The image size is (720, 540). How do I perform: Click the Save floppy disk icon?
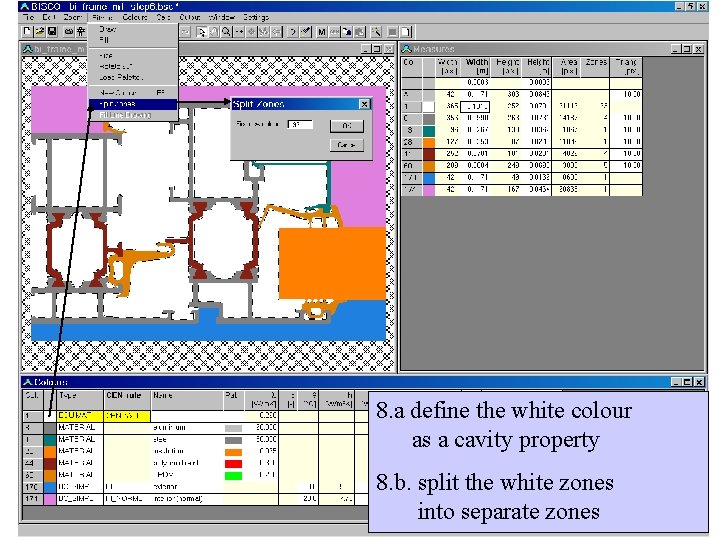(52, 31)
